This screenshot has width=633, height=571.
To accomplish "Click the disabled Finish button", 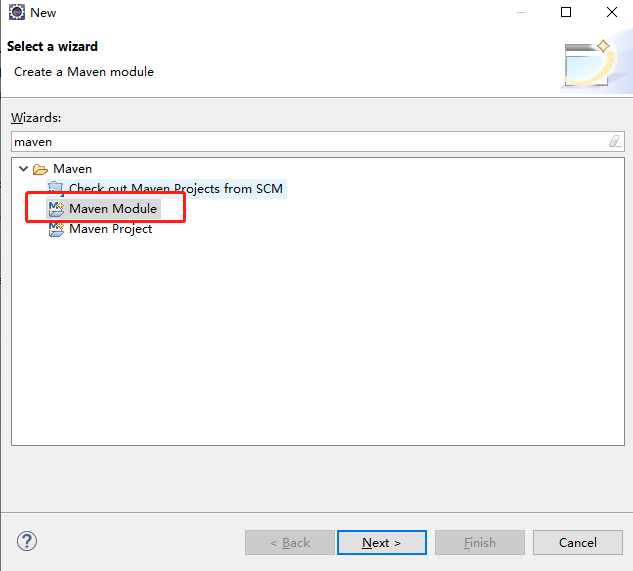I will [480, 542].
